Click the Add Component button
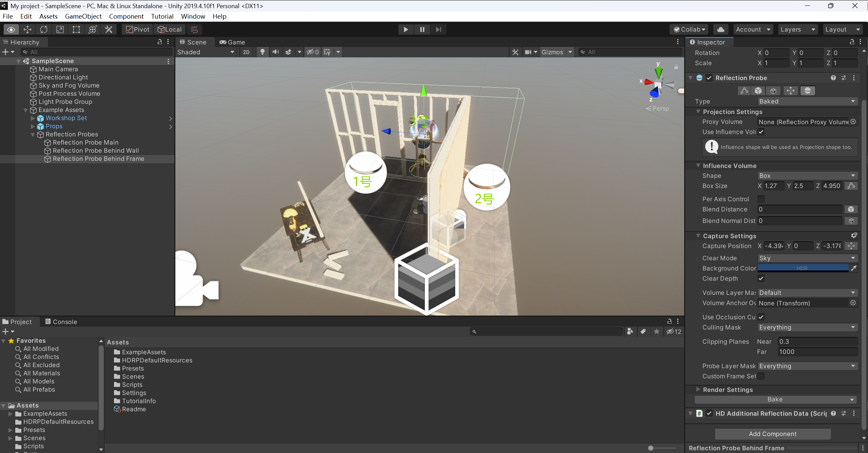The image size is (868, 453). pyautogui.click(x=772, y=434)
